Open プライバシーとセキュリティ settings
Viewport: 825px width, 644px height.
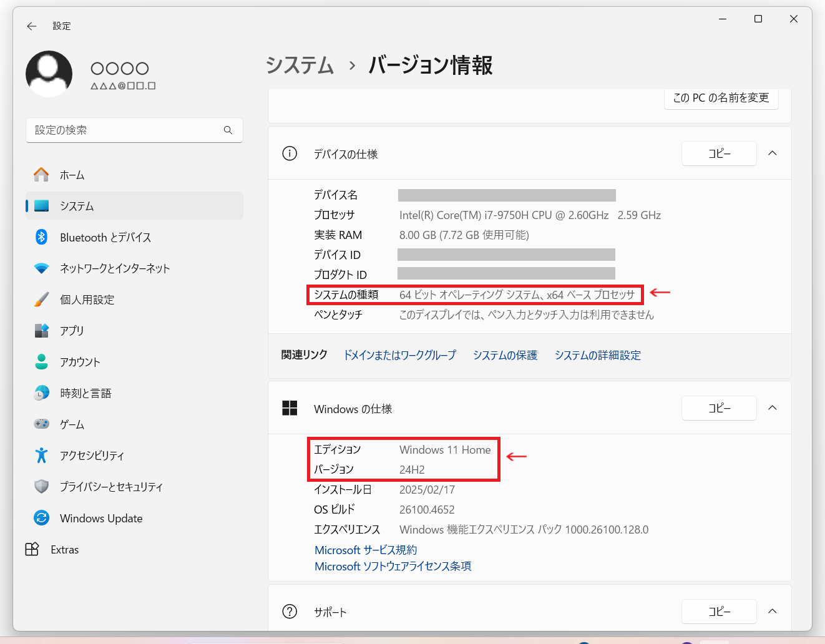pos(134,487)
